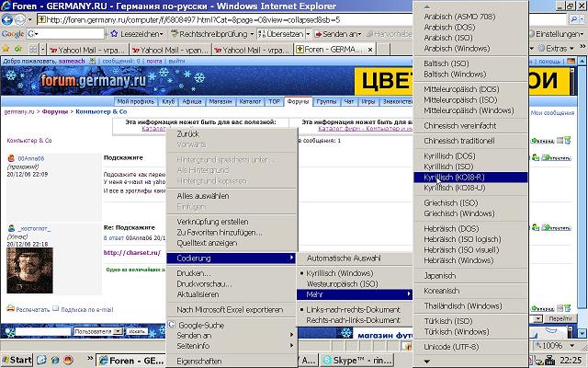Screen dimensions: 588x368
Task: Click Zurück in context menu
Action: click(x=232, y=134)
